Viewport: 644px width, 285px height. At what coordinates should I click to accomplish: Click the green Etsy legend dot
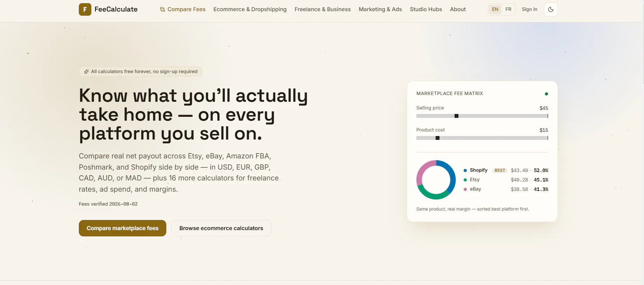point(465,180)
